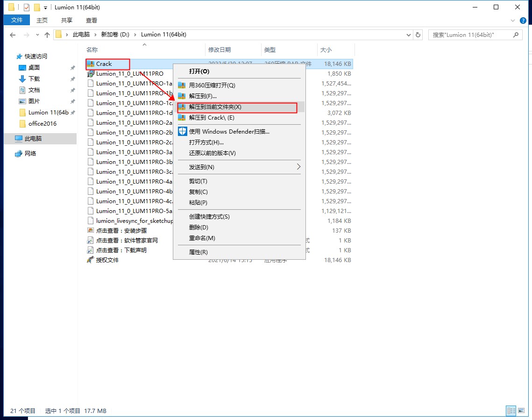Click the Back navigation arrow

(13, 35)
